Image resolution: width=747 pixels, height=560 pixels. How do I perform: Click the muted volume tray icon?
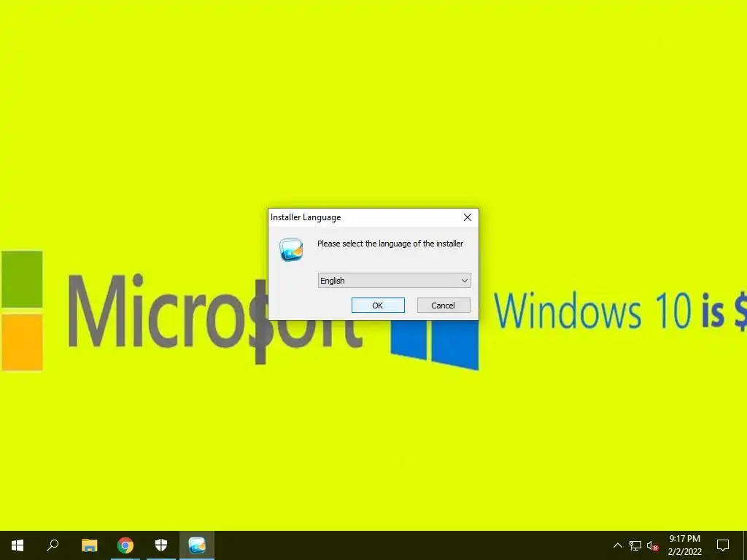coord(652,545)
